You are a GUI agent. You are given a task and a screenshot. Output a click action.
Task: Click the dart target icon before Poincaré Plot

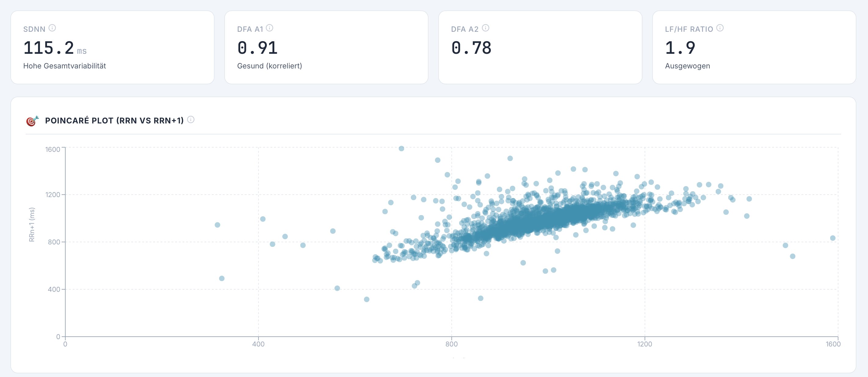[x=32, y=120]
